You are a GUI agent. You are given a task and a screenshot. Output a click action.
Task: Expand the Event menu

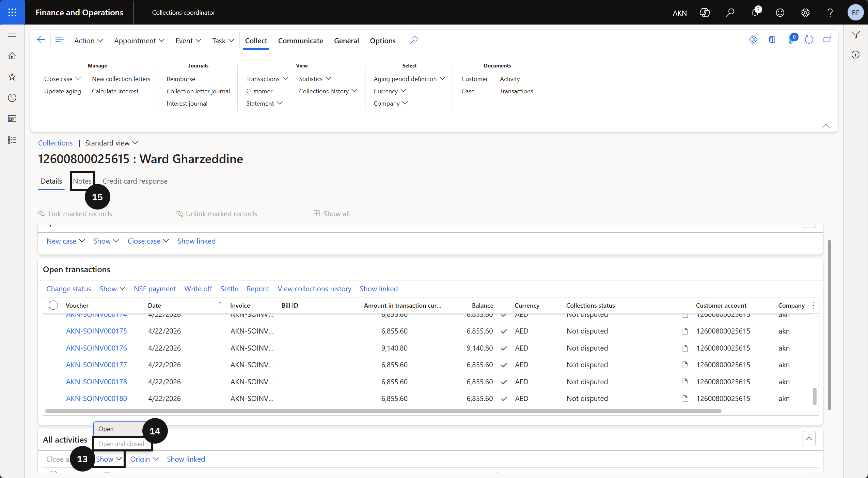click(x=188, y=41)
